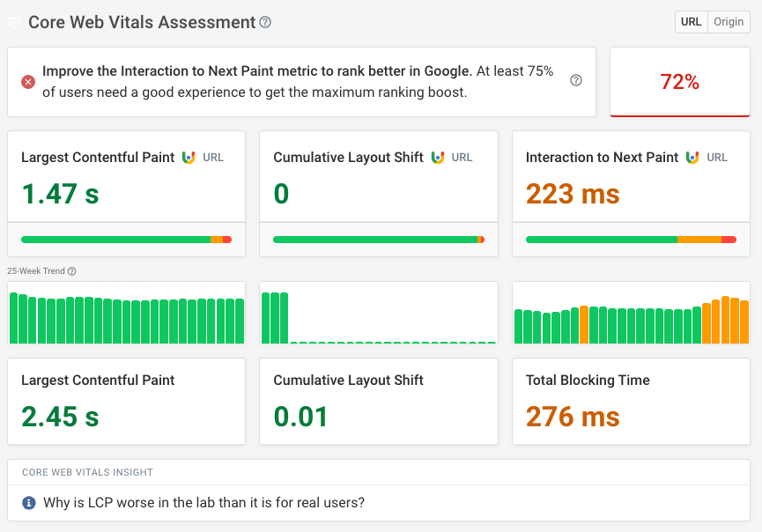Image resolution: width=762 pixels, height=532 pixels.
Task: Click the 72% score box
Action: [679, 80]
